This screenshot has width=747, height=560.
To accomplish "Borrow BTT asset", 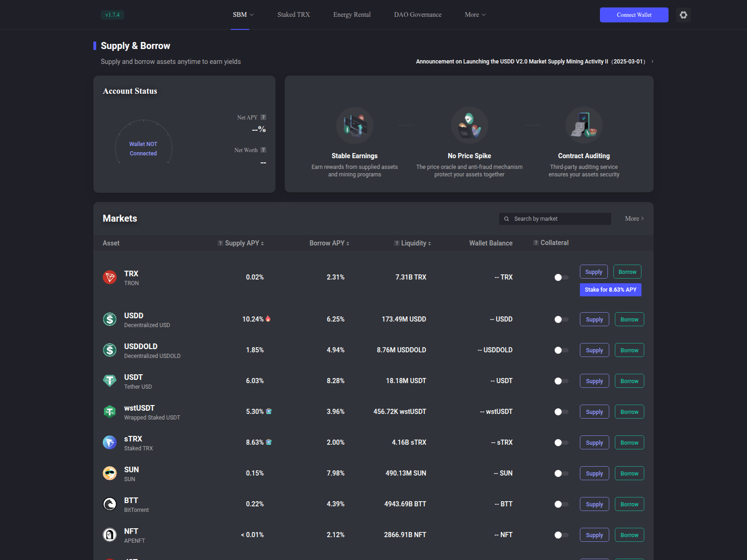I will tap(629, 504).
